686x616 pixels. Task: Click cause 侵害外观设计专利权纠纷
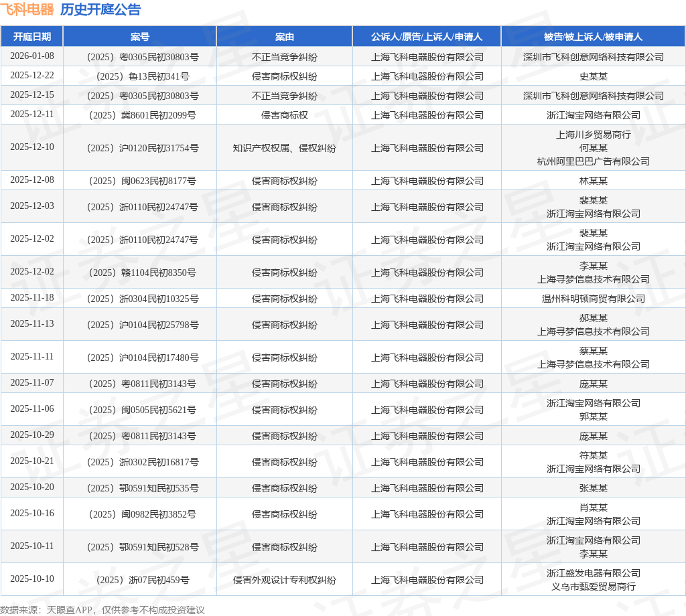coord(284,580)
